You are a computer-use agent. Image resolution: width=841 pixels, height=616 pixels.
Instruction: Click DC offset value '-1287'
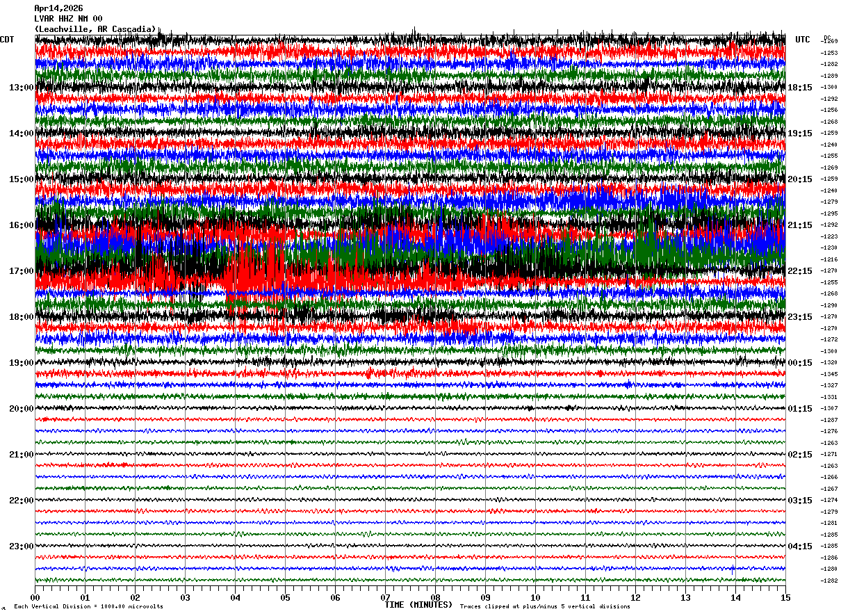coord(829,420)
